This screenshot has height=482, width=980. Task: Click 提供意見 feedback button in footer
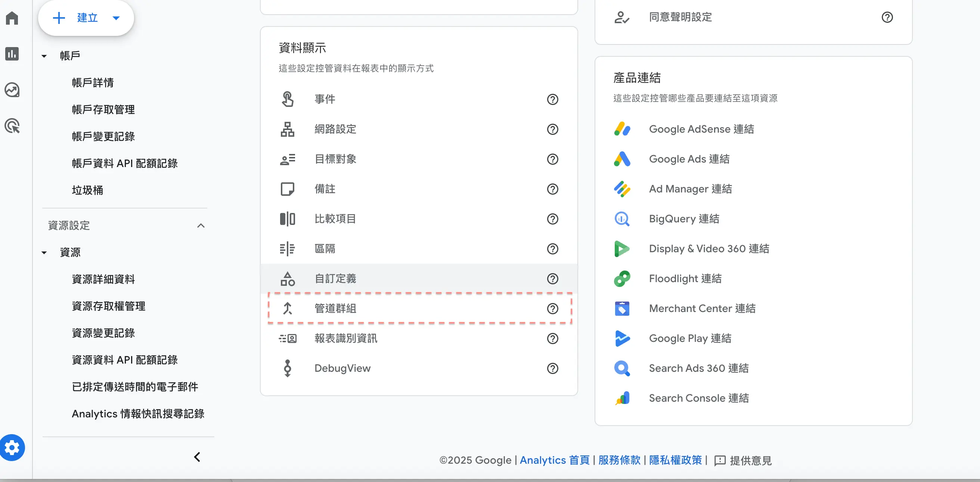pyautogui.click(x=743, y=461)
